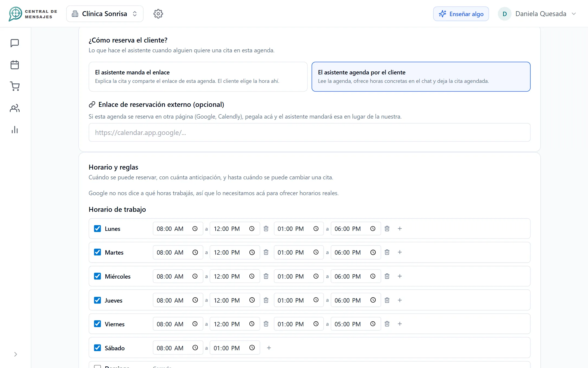Uncheck the Martes checkbox
This screenshot has height=368, width=588.
(x=97, y=252)
